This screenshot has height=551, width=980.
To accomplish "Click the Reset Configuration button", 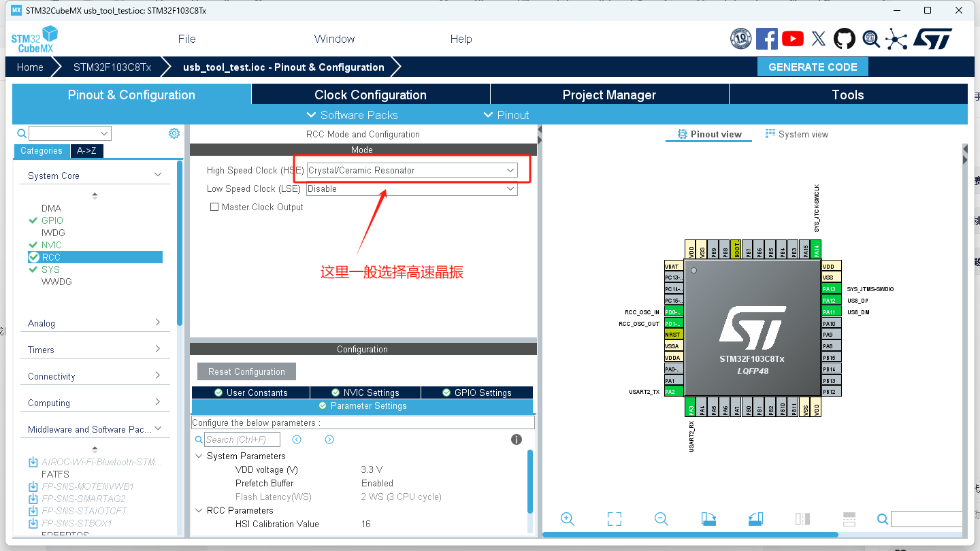I will point(246,371).
